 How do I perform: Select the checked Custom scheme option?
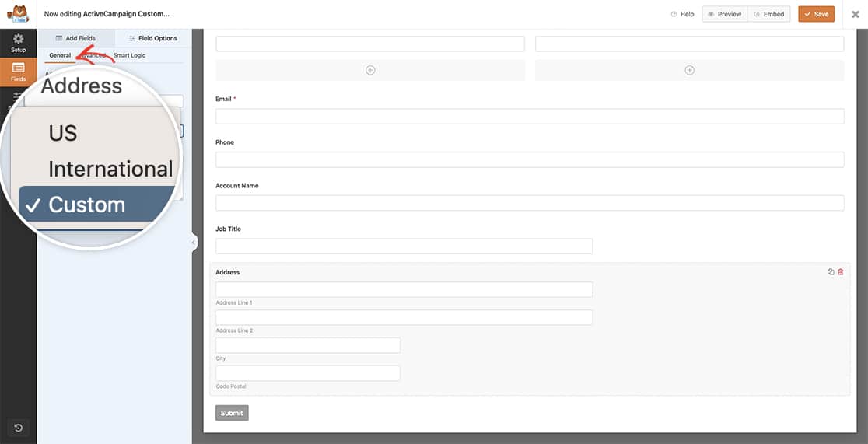(x=96, y=205)
